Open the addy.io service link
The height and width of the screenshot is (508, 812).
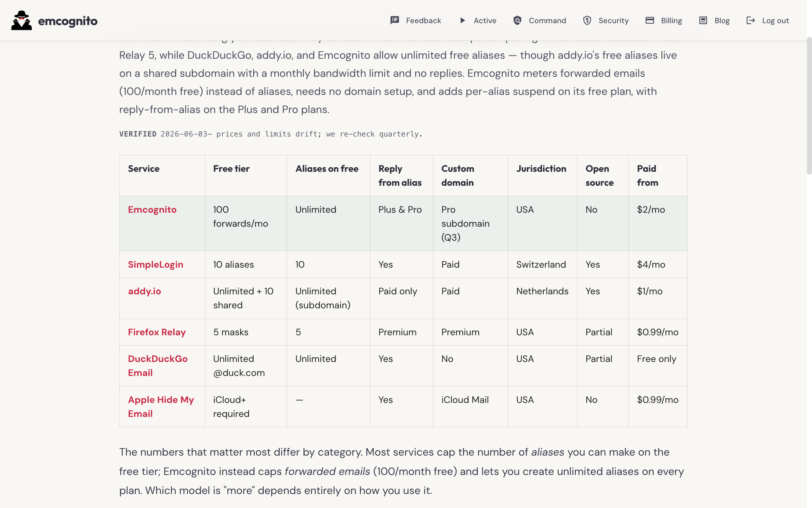click(144, 291)
